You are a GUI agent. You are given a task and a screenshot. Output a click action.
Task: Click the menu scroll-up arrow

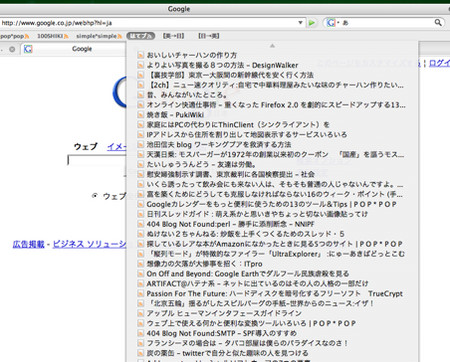[272, 46]
